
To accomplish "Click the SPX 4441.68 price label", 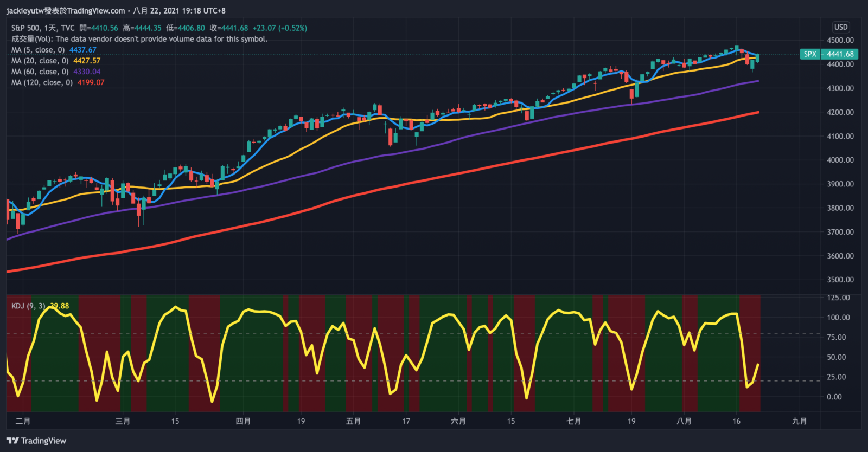I will click(x=829, y=54).
